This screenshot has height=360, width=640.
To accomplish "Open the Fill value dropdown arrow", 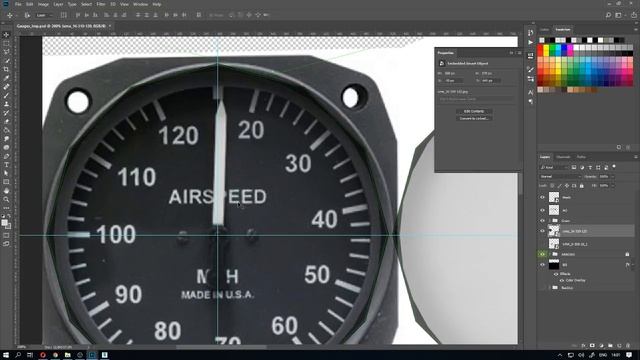I will click(x=613, y=186).
